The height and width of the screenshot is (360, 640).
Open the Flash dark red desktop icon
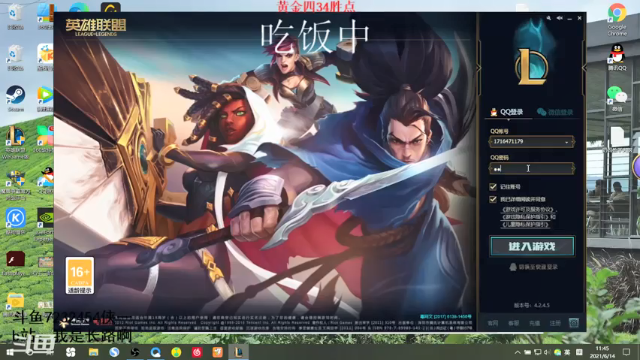[16, 262]
